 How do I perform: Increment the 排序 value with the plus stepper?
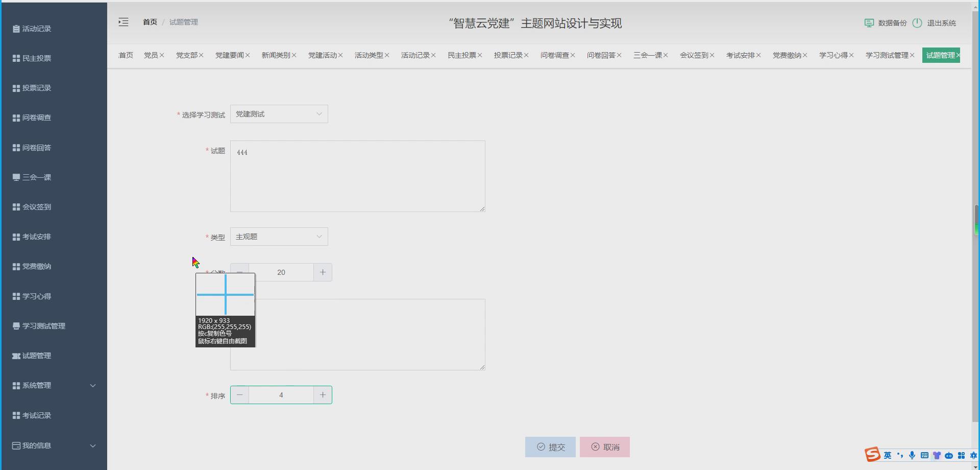tap(322, 394)
